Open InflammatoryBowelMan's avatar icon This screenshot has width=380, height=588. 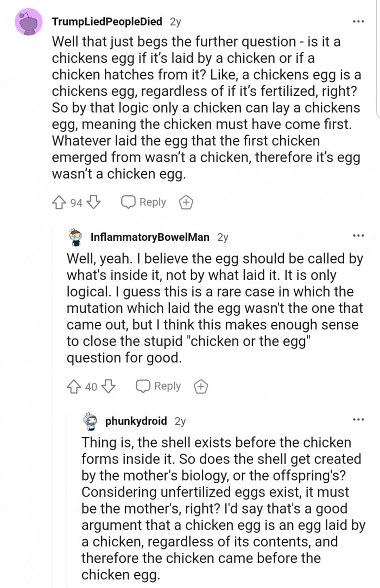pos(76,237)
